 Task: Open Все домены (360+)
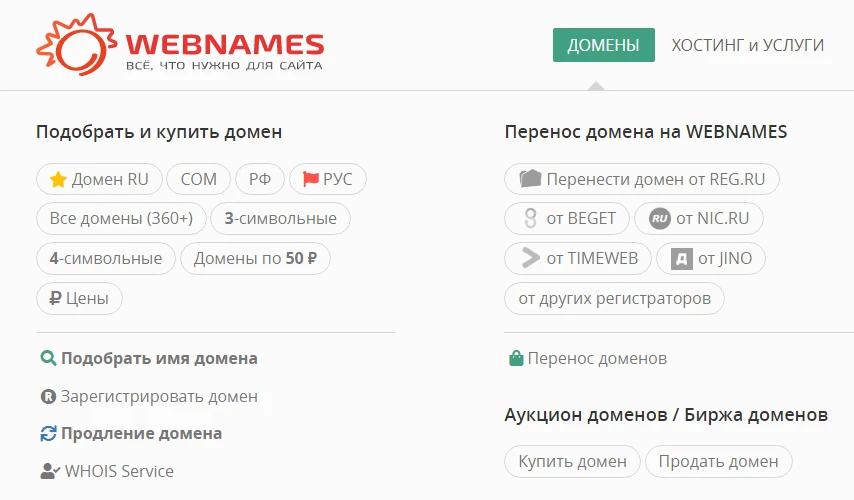coord(121,218)
